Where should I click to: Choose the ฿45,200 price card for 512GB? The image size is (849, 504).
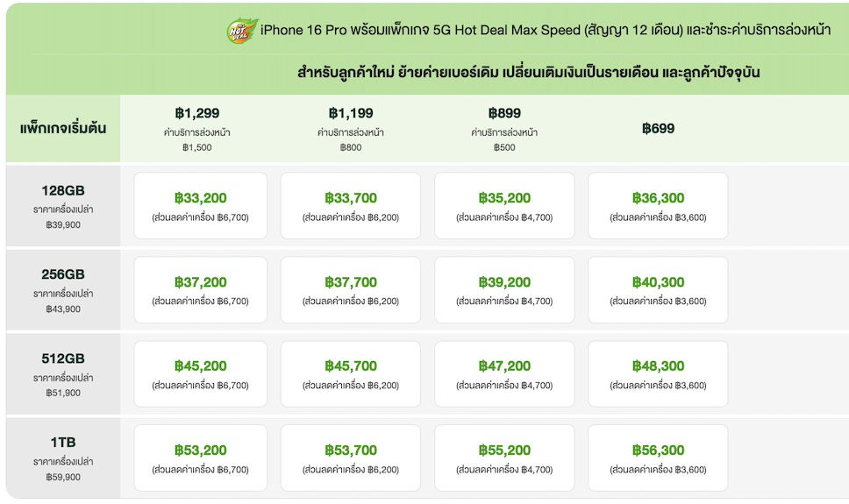tap(200, 374)
